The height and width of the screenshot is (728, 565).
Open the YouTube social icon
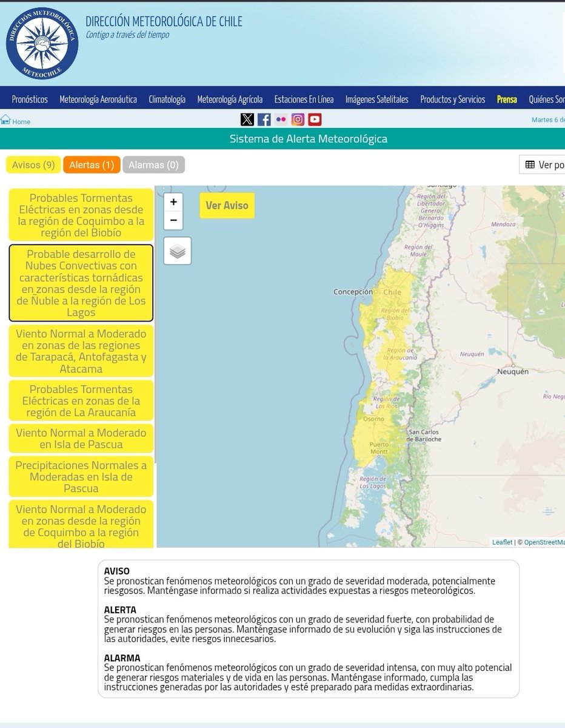pyautogui.click(x=315, y=120)
